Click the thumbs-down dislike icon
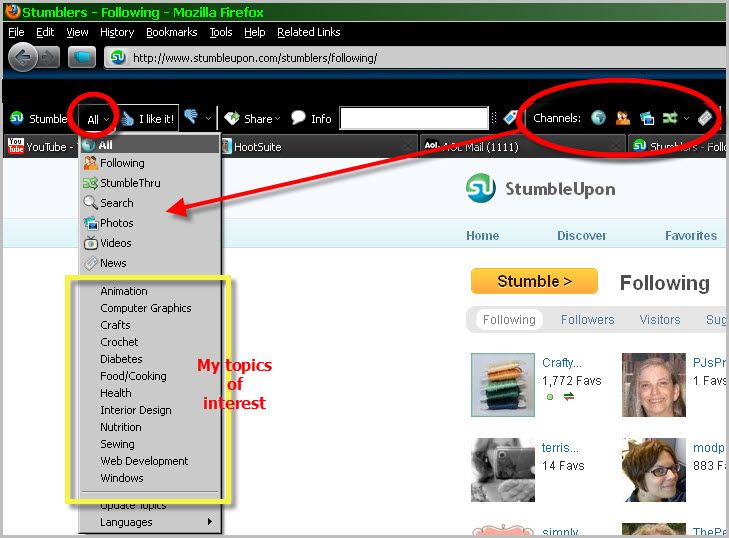The width and height of the screenshot is (729, 538). click(x=191, y=118)
